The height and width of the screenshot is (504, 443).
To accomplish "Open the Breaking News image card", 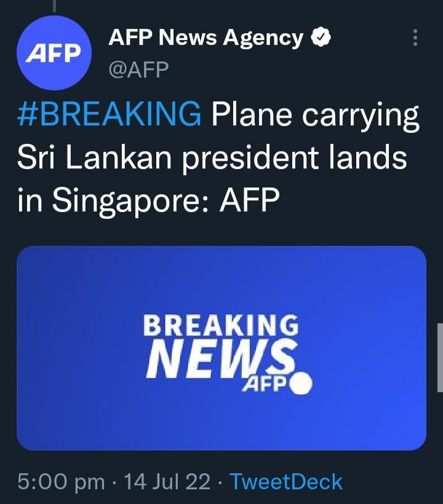I will (x=221, y=348).
